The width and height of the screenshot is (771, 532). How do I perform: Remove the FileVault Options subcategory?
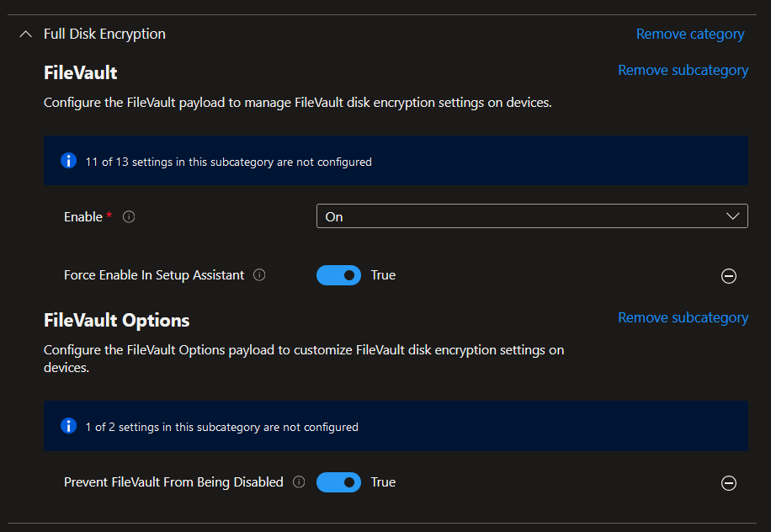tap(683, 318)
